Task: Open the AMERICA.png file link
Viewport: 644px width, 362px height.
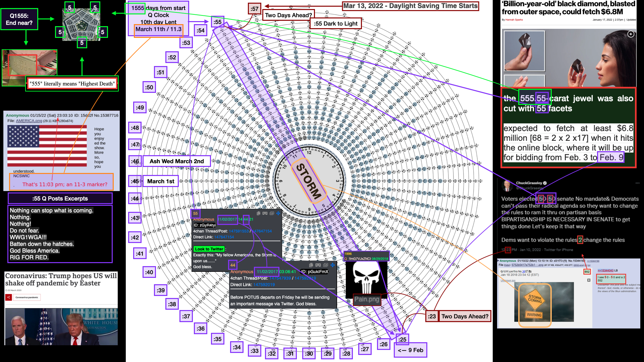Action: pos(29,121)
